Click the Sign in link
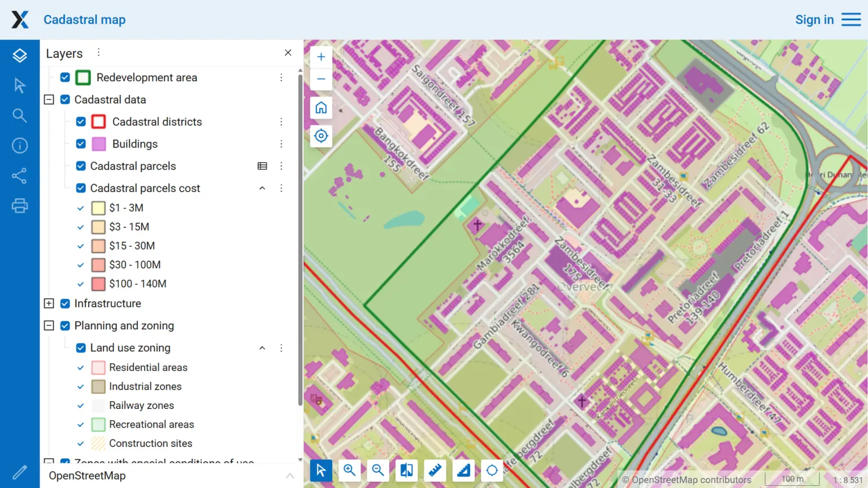This screenshot has width=868, height=488. 814,20
